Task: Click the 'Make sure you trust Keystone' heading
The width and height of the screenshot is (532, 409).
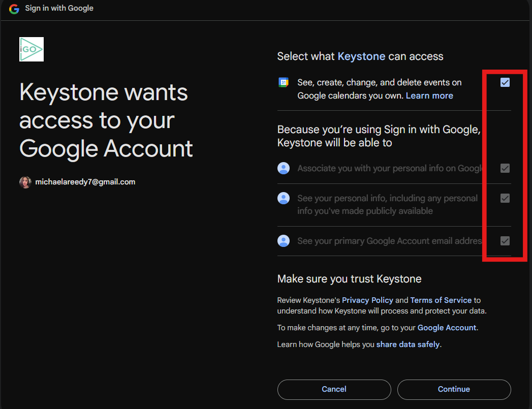Action: [349, 279]
